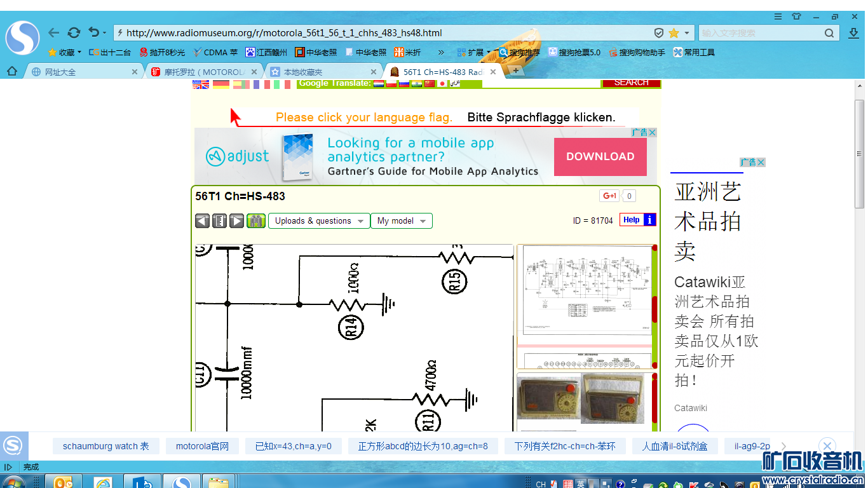Undo the last closed tab
Screen dimensions: 868x488
point(94,32)
